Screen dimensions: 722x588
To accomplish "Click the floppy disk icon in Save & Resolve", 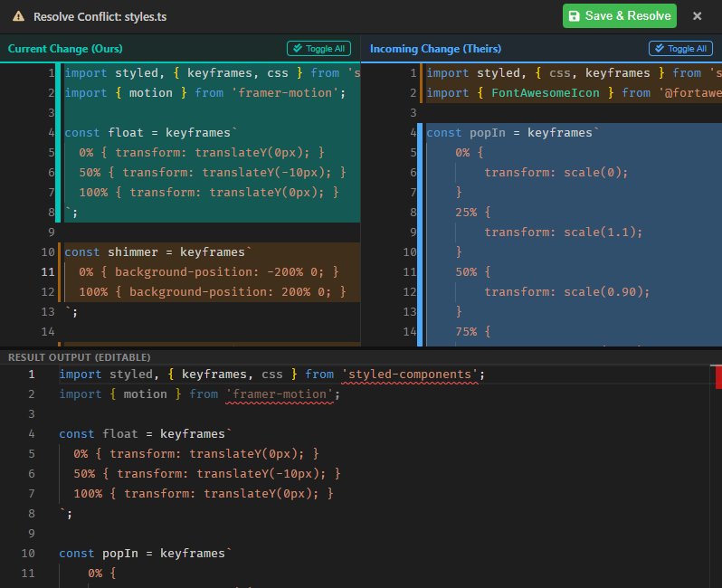I will (575, 16).
